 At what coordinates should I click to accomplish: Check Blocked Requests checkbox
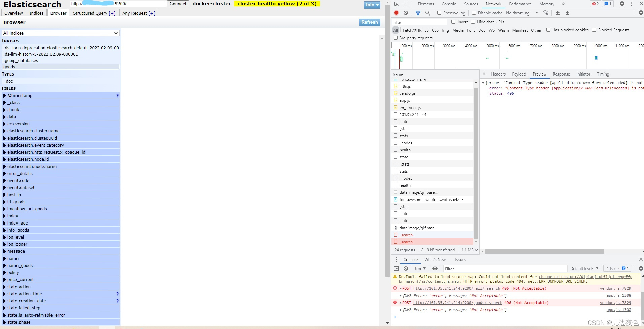[x=594, y=30]
